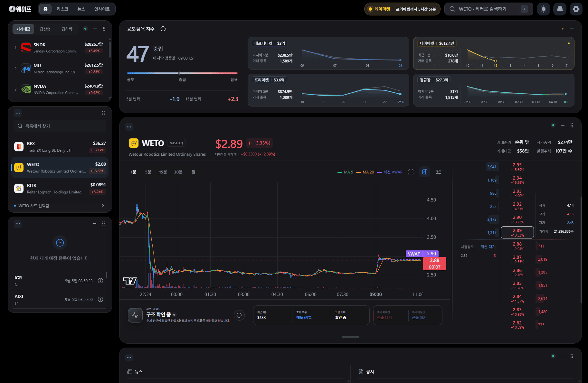
Task: Open the 애프터마켓 session card
Action: (328, 53)
